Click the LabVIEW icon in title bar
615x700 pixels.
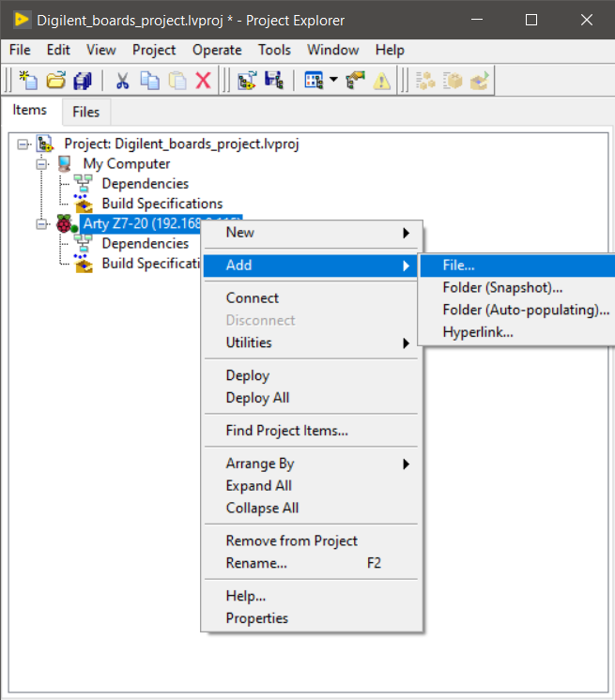coord(22,20)
